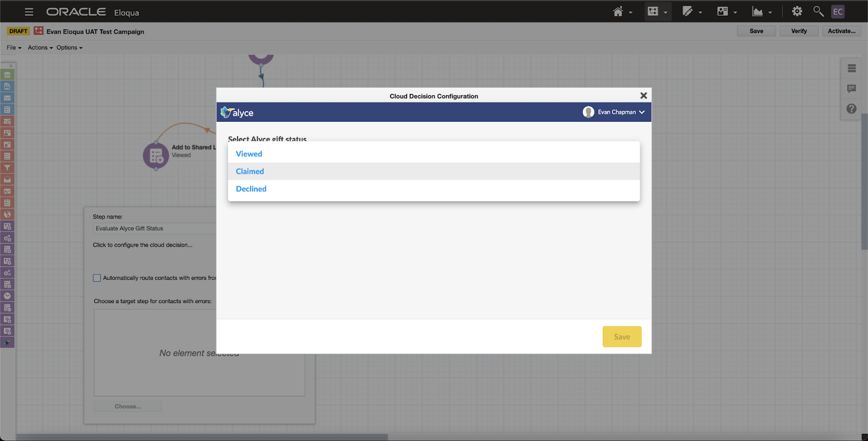868x441 pixels.
Task: Select the Declined gift status
Action: (x=434, y=189)
